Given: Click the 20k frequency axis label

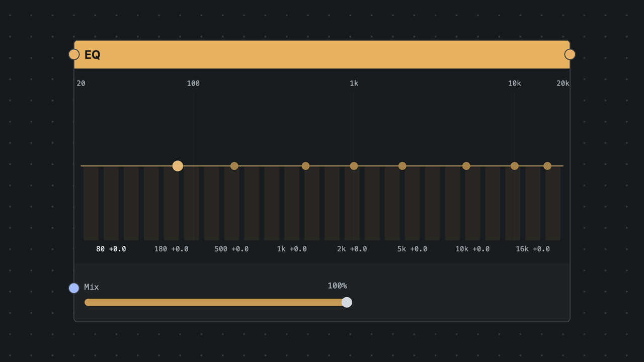Looking at the screenshot, I should (563, 83).
